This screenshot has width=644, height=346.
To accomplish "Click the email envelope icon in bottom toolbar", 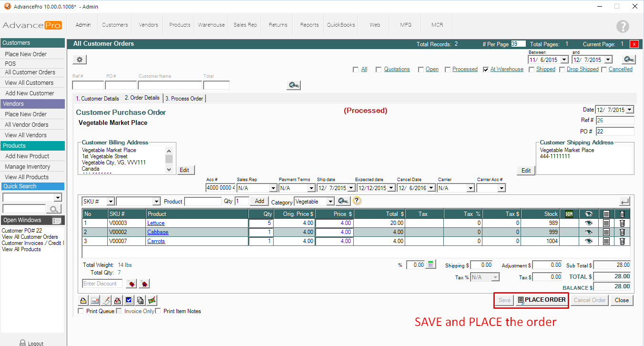I will click(x=94, y=300).
